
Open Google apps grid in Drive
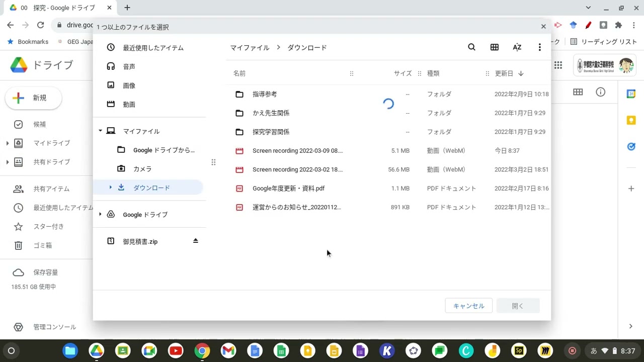(558, 65)
